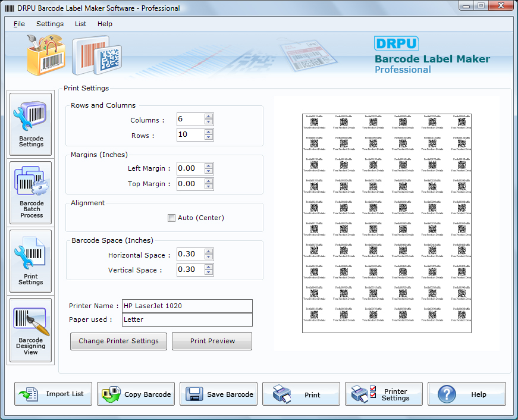Enable the Auto (Center) alignment checkbox
Viewport: 518px width, 420px height.
coord(172,218)
